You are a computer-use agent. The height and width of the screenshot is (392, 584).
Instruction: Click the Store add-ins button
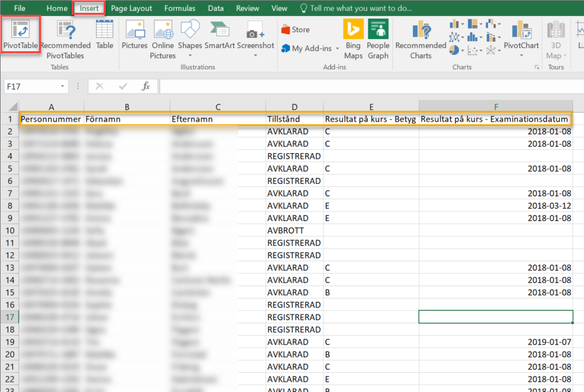pyautogui.click(x=295, y=29)
